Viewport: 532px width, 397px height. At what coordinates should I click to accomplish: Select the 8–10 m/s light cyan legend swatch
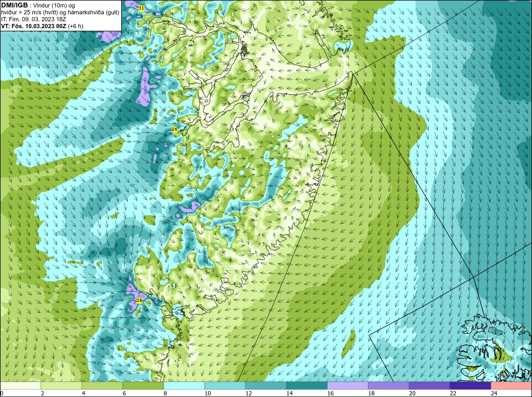184,386
